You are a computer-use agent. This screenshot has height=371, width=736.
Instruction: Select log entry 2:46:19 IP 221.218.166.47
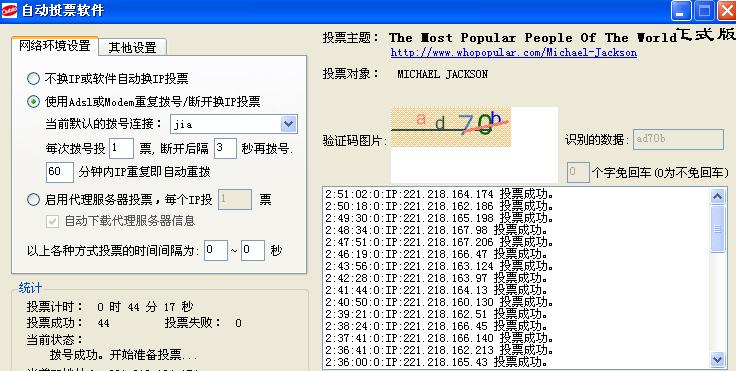(x=437, y=254)
